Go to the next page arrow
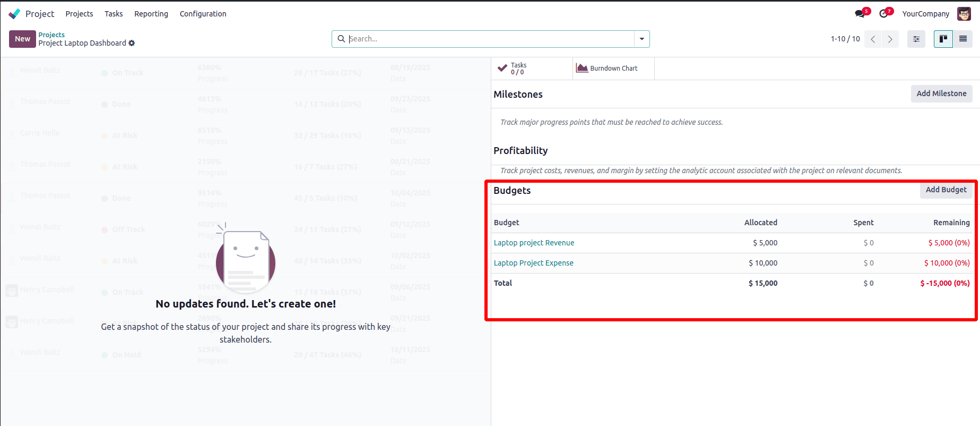The height and width of the screenshot is (426, 980). [890, 39]
